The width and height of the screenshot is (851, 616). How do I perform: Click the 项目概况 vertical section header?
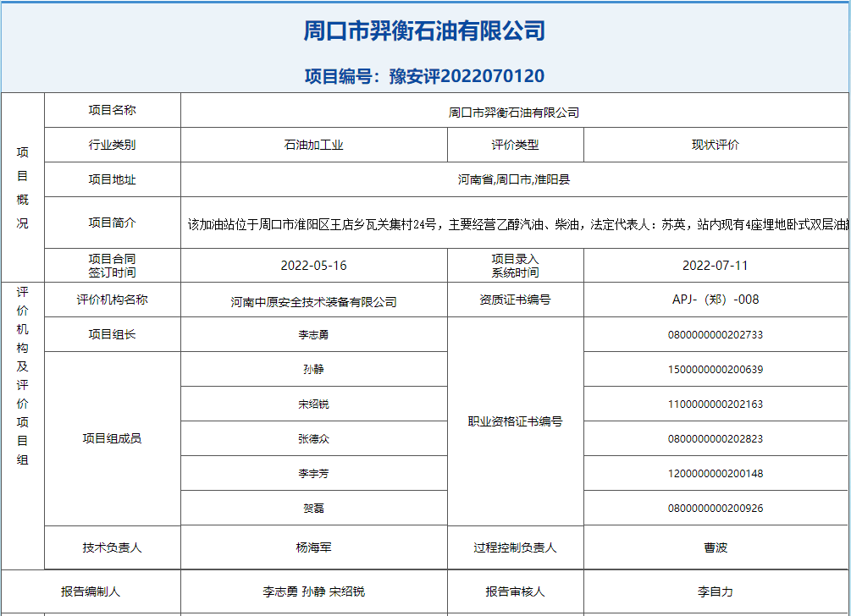point(22,187)
